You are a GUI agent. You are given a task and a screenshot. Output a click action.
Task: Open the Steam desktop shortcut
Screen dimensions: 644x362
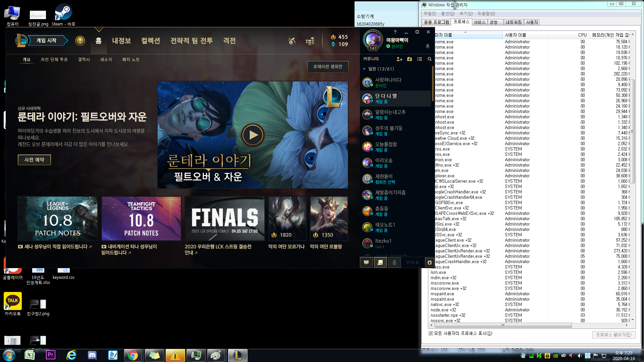pos(63,15)
